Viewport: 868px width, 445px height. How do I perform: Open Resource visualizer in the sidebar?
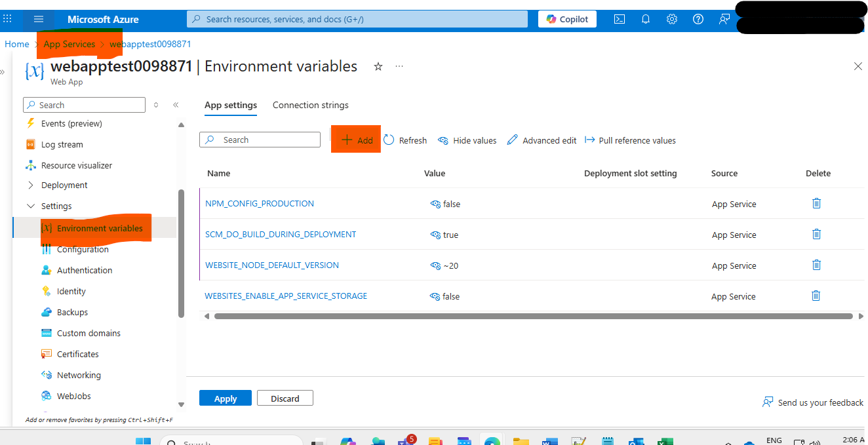(77, 165)
